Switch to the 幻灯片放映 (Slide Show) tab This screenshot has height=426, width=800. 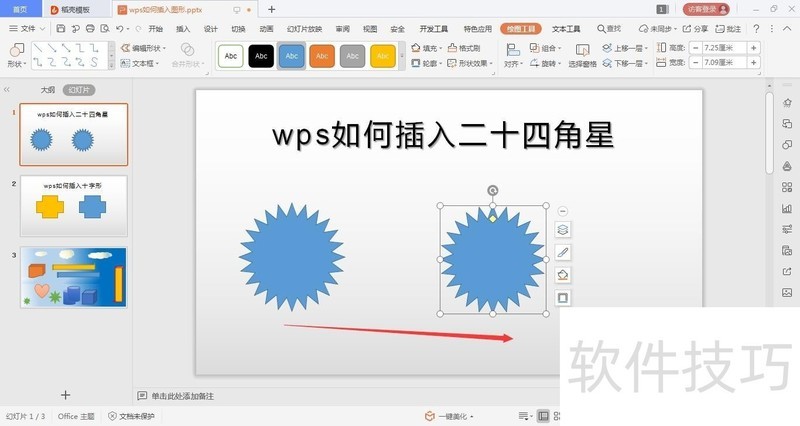tap(304, 29)
